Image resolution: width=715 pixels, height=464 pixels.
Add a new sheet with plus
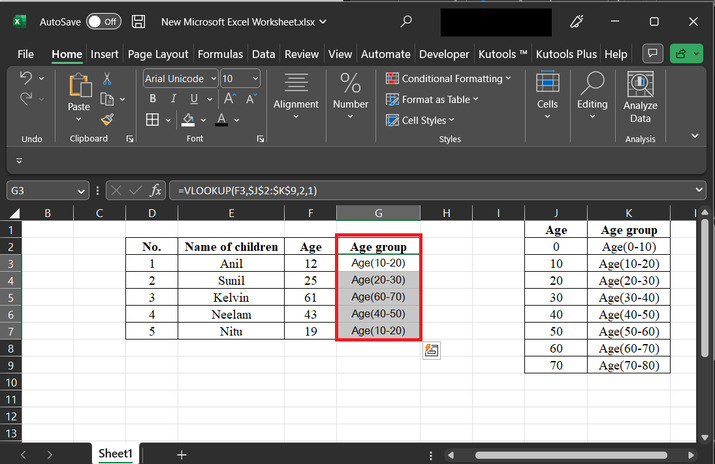click(181, 454)
